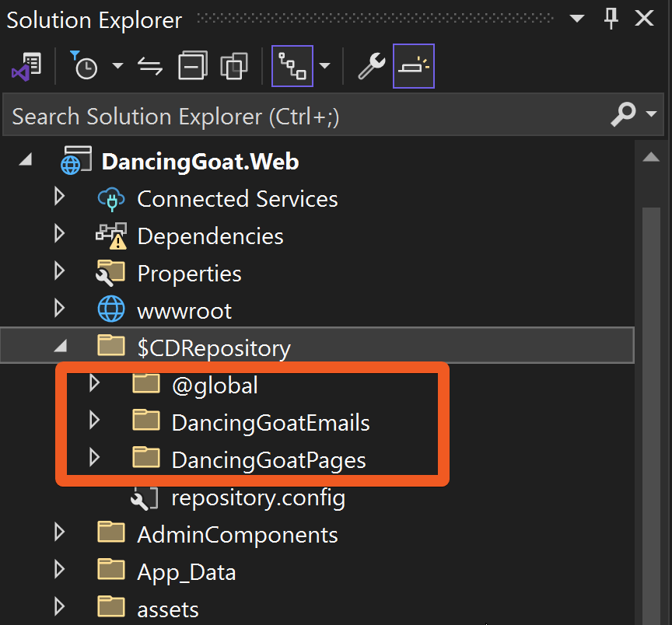Open Properties with the wrench icon
This screenshot has height=625, width=672.
(371, 67)
